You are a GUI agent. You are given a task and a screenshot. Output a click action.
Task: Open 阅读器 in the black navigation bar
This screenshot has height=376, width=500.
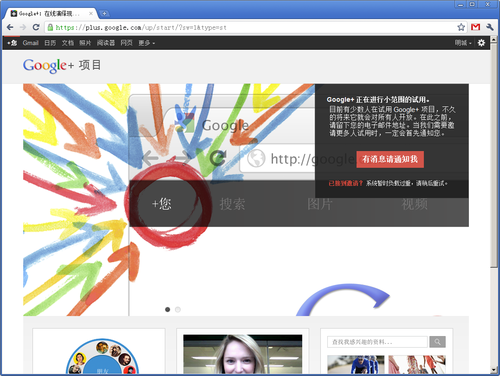(106, 43)
